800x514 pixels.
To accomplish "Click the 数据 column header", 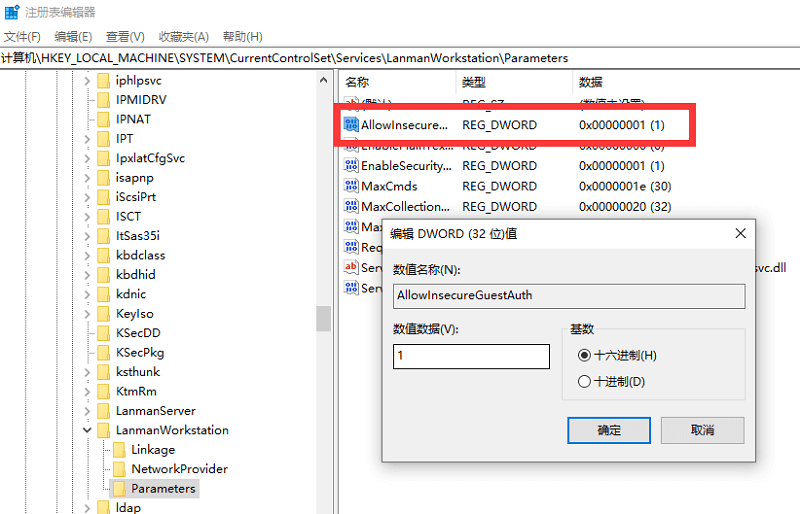I will [686, 82].
